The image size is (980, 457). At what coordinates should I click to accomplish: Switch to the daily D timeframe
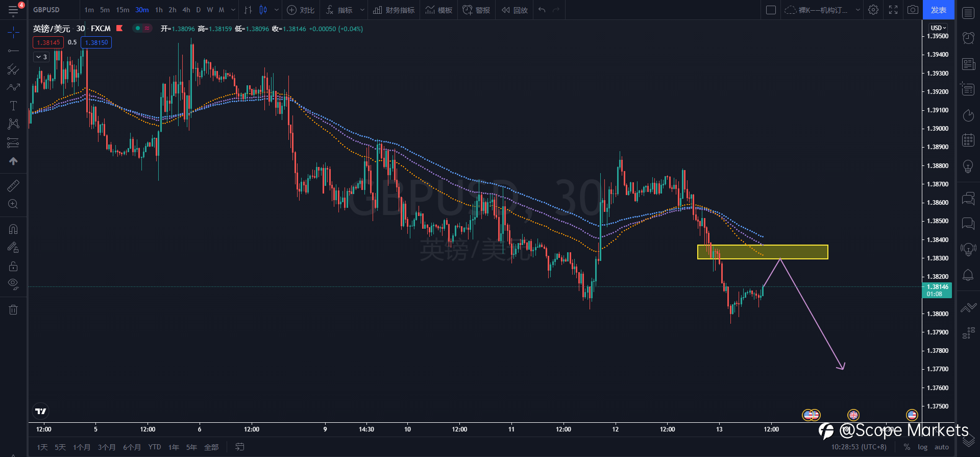click(199, 10)
